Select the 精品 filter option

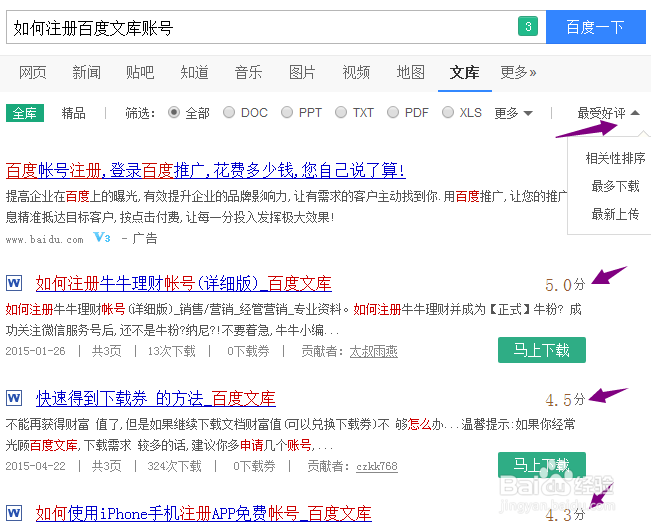pyautogui.click(x=73, y=113)
